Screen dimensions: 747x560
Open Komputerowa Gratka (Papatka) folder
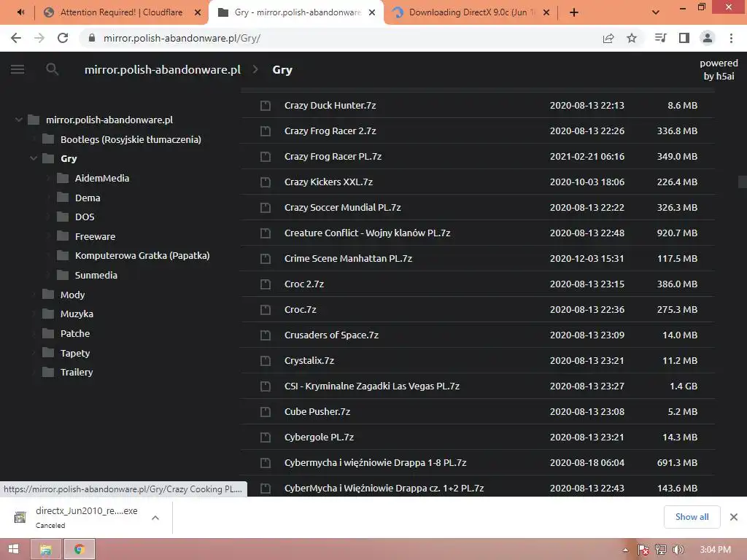tap(142, 255)
